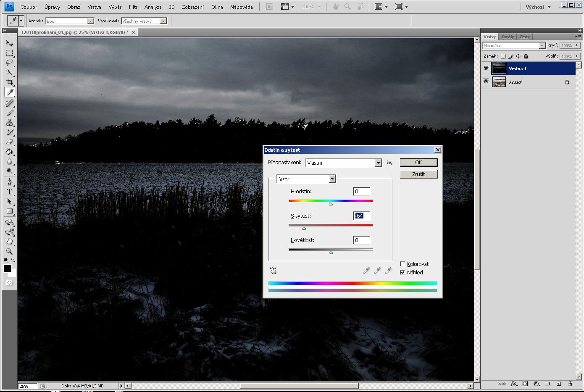Select the Hand tool in the toolbox
The width and height of the screenshot is (584, 392).
click(9, 242)
